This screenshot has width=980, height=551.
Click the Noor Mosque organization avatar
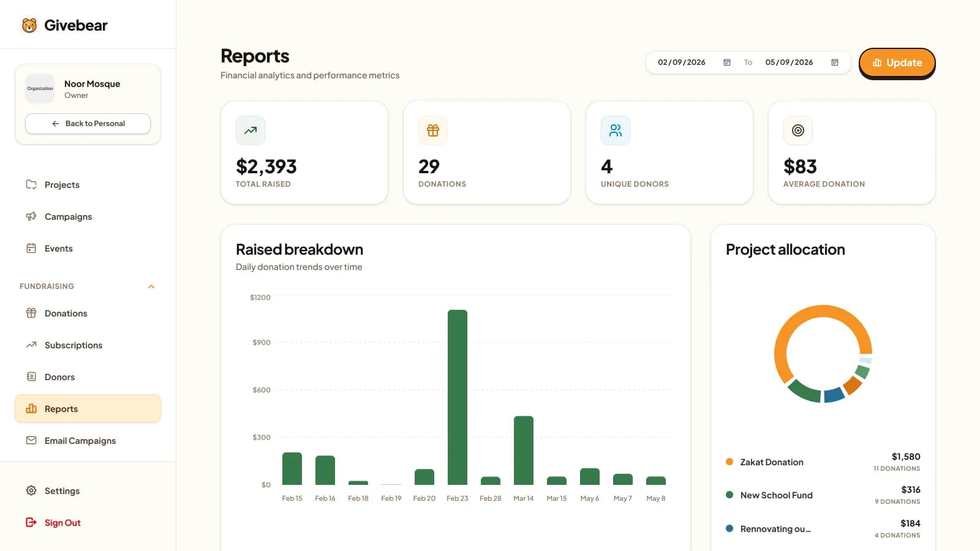pos(40,89)
